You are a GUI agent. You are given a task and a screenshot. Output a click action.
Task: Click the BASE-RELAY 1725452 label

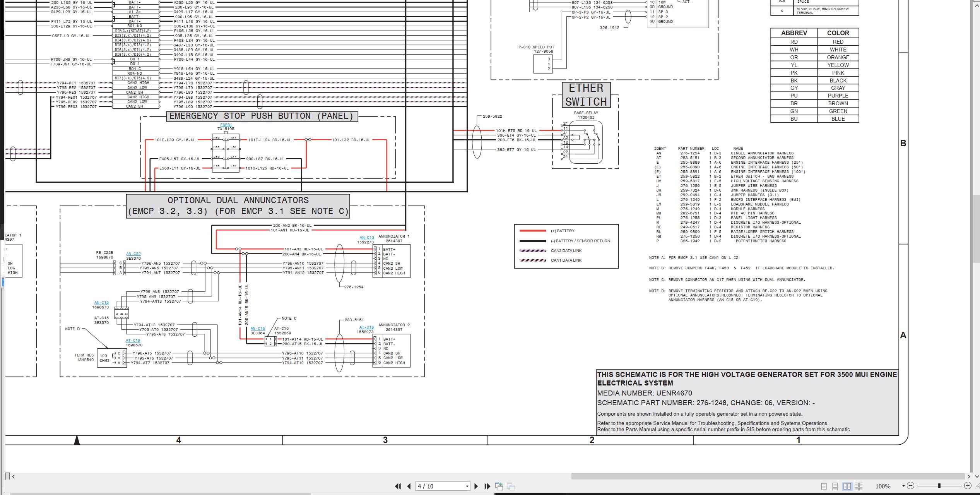pos(586,115)
